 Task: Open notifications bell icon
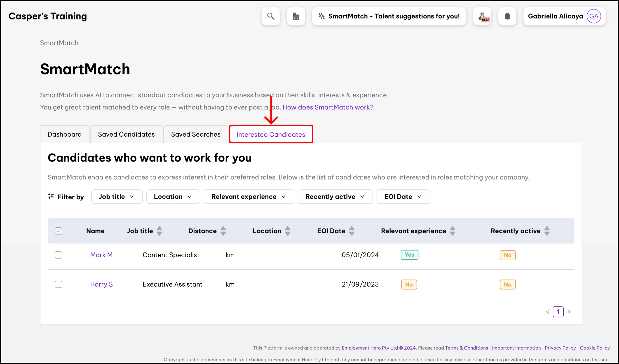(x=507, y=16)
